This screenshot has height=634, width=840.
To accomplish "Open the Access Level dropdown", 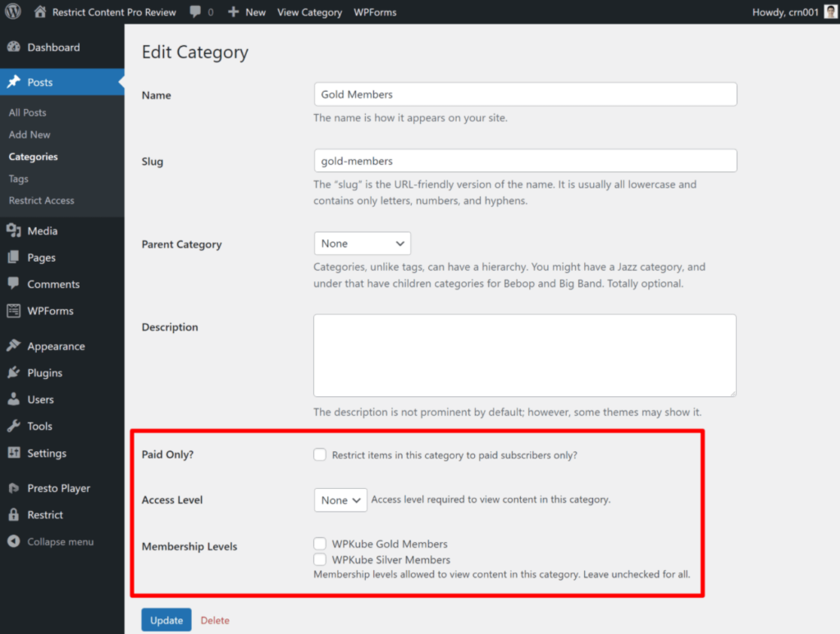I will 340,500.
